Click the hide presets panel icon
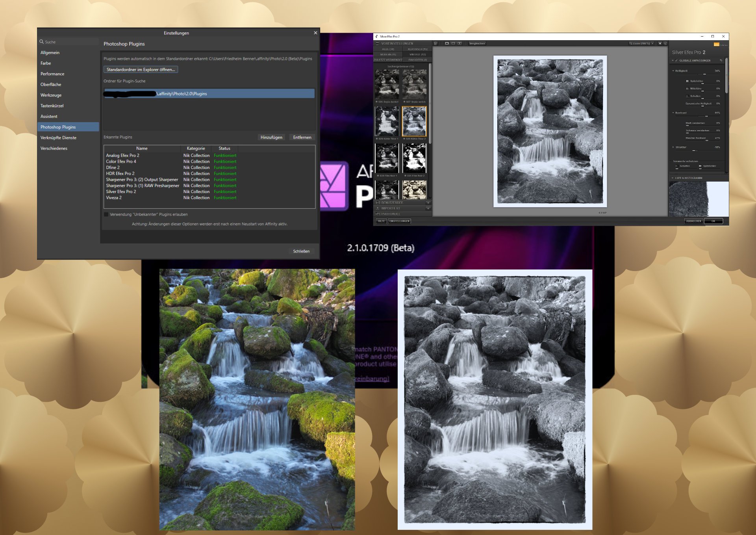The height and width of the screenshot is (535, 756). point(435,43)
